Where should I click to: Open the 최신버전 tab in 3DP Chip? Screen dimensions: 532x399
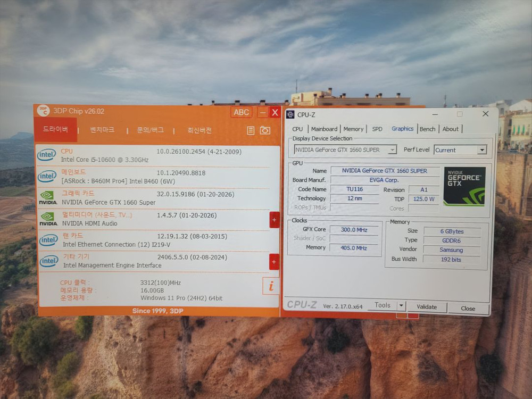199,130
